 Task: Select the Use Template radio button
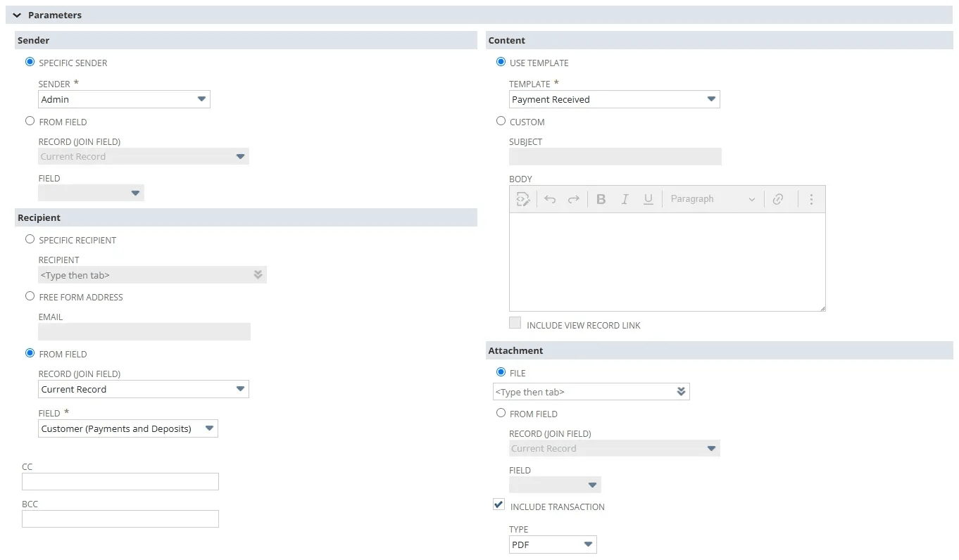[501, 62]
